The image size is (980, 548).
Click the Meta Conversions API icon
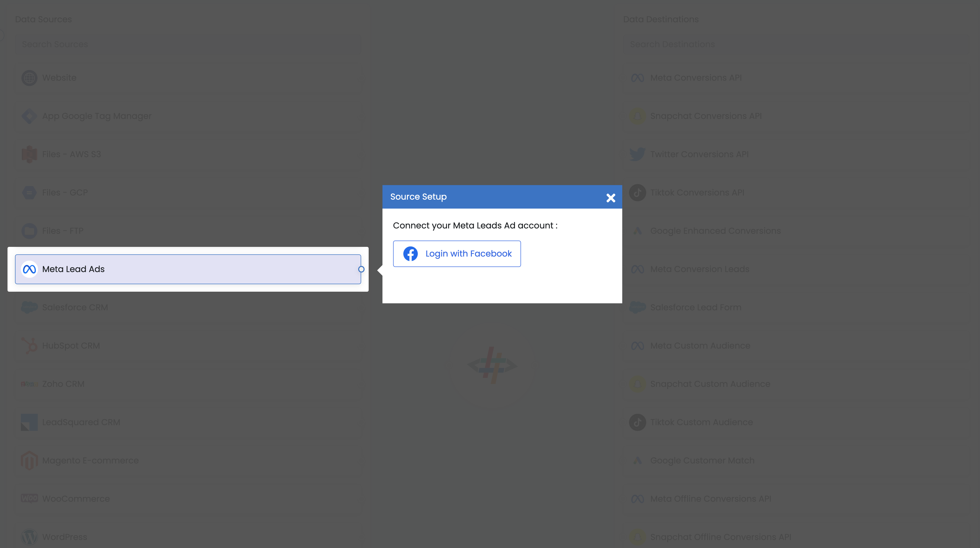[637, 78]
